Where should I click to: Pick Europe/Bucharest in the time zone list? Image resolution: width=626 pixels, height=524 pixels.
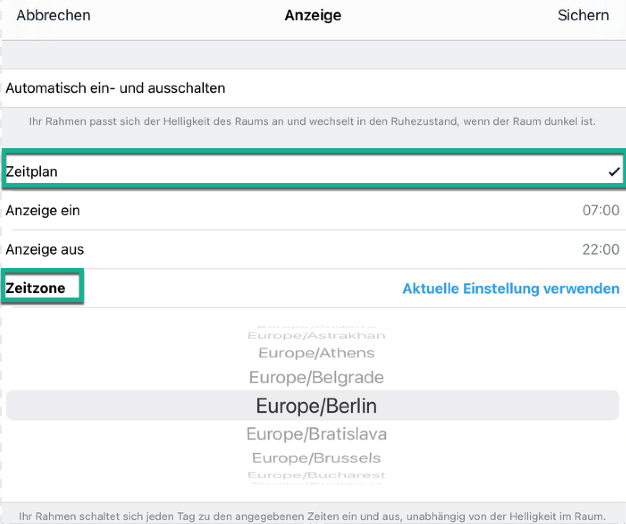click(316, 475)
